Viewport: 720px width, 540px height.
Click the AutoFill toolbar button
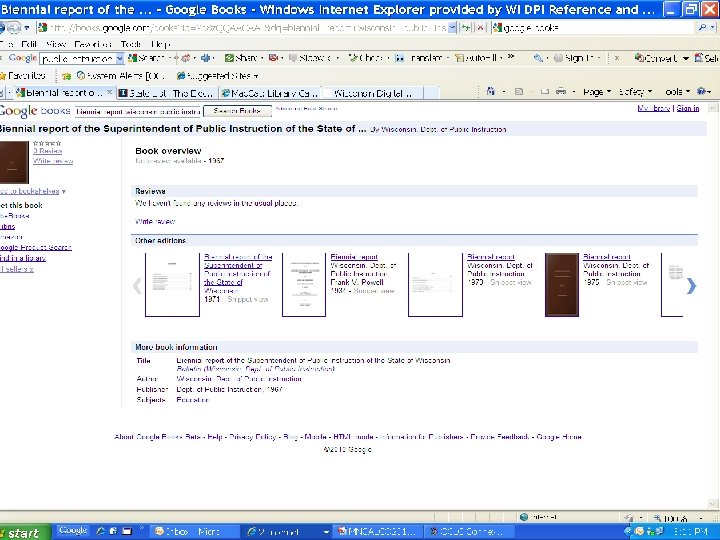(477, 58)
